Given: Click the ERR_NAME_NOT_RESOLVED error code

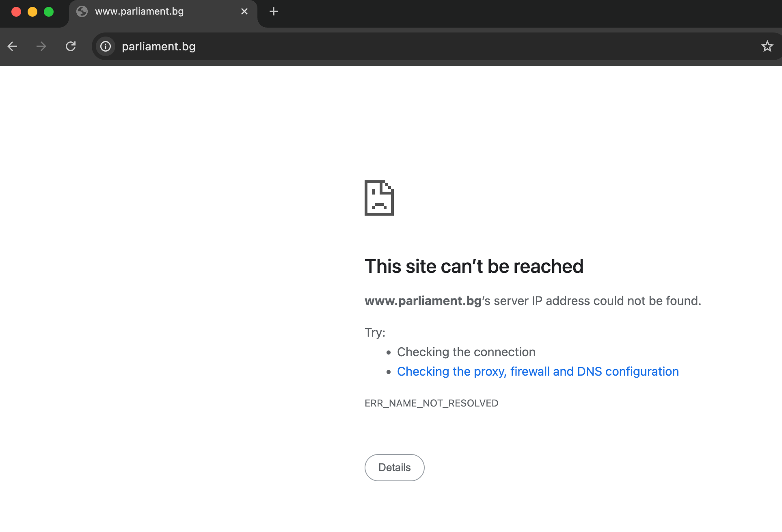Looking at the screenshot, I should 431,403.
